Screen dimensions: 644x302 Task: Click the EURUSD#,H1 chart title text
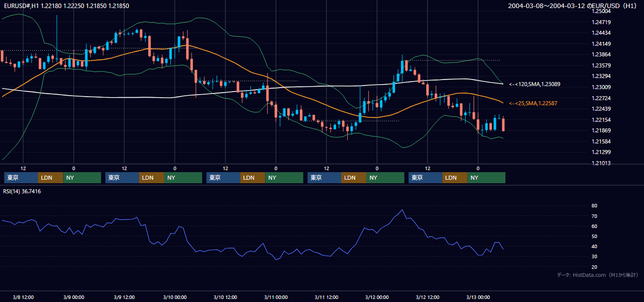[66, 6]
